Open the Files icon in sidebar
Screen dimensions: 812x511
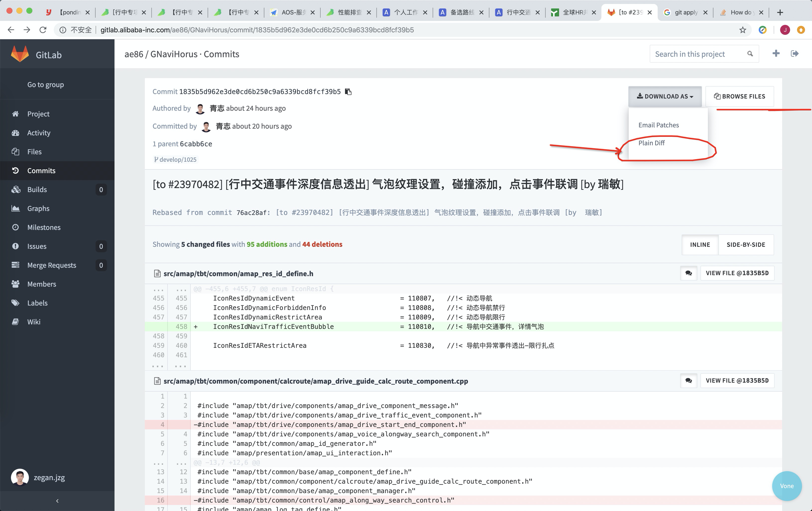[x=15, y=152]
